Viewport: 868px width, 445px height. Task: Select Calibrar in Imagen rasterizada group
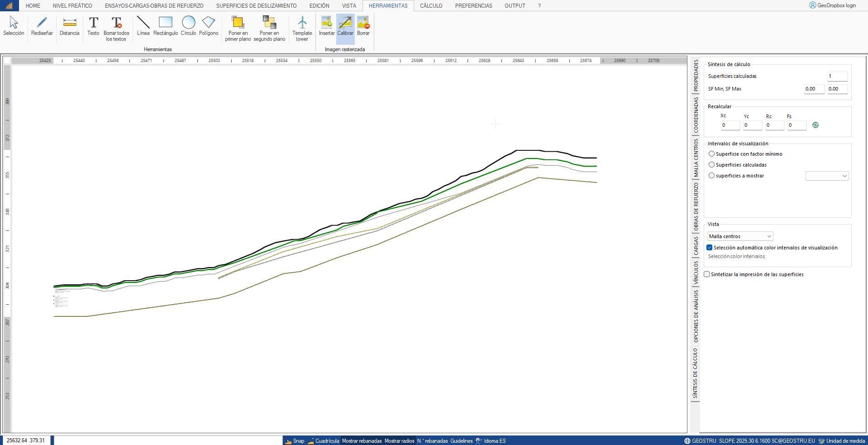coord(345,27)
